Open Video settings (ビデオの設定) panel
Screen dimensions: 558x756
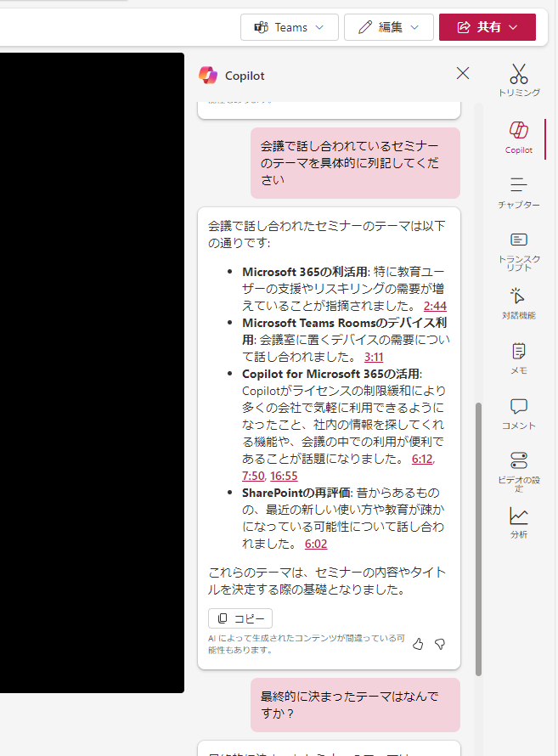518,471
